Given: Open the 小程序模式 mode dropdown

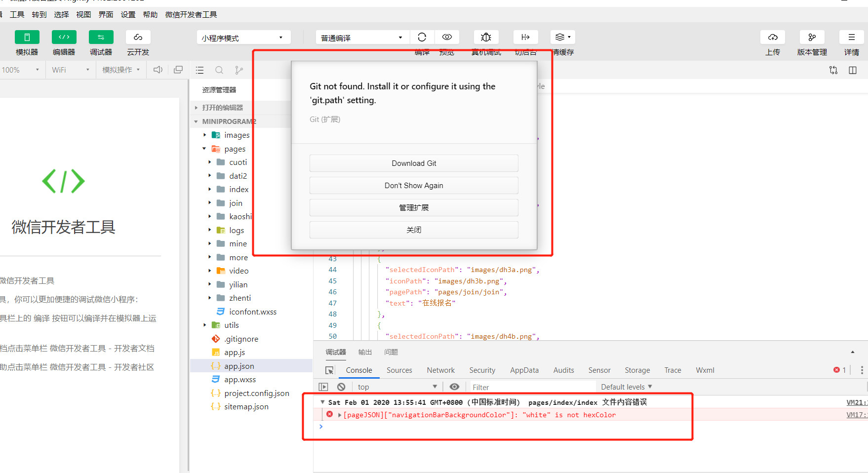Looking at the screenshot, I should coord(243,38).
